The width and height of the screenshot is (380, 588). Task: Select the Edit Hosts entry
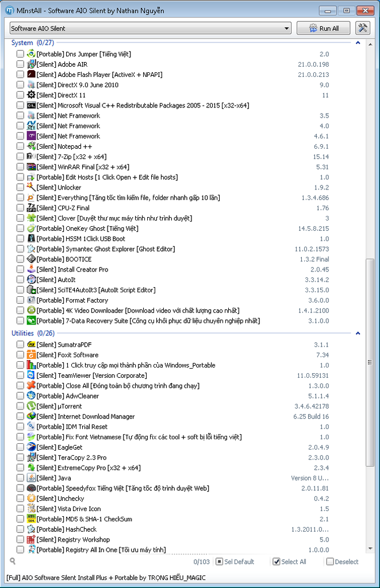pyautogui.click(x=172, y=177)
